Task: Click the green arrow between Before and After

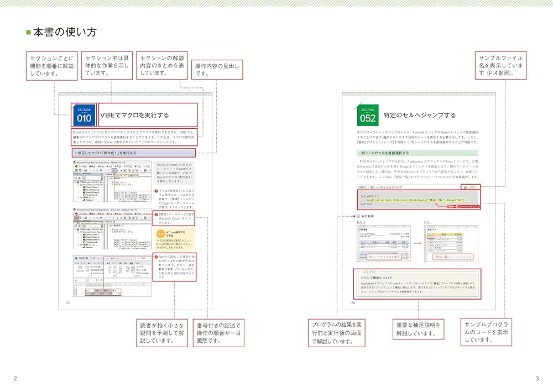Action: 417,243
